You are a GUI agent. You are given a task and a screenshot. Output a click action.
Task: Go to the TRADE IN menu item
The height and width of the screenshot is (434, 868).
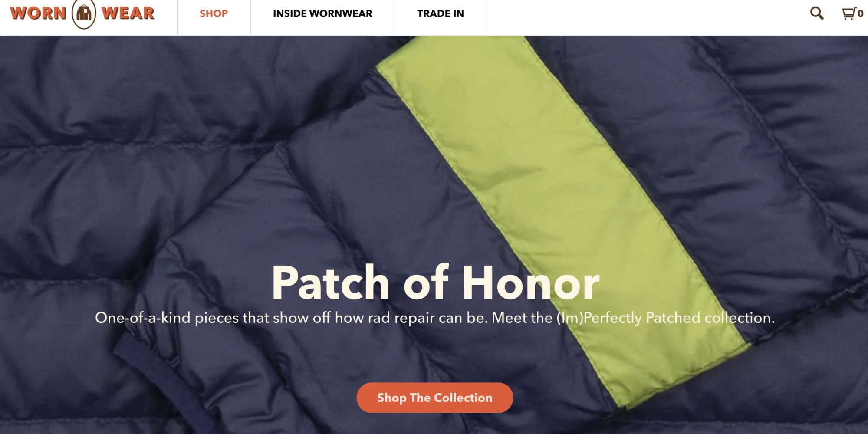click(x=441, y=14)
